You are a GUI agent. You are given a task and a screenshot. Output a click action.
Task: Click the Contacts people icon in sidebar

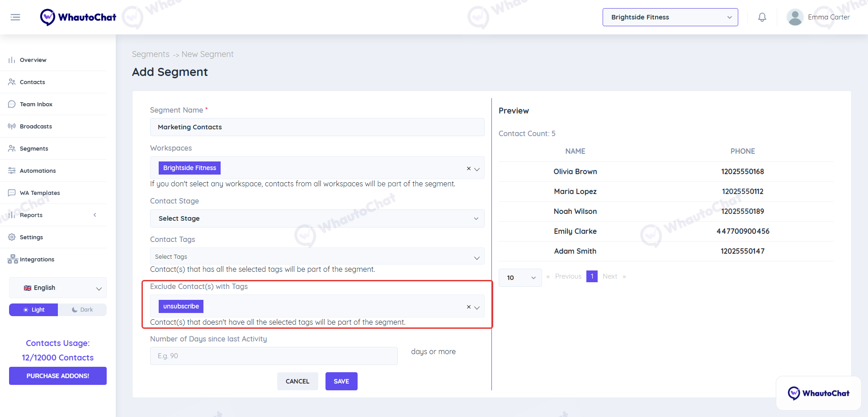(x=12, y=82)
